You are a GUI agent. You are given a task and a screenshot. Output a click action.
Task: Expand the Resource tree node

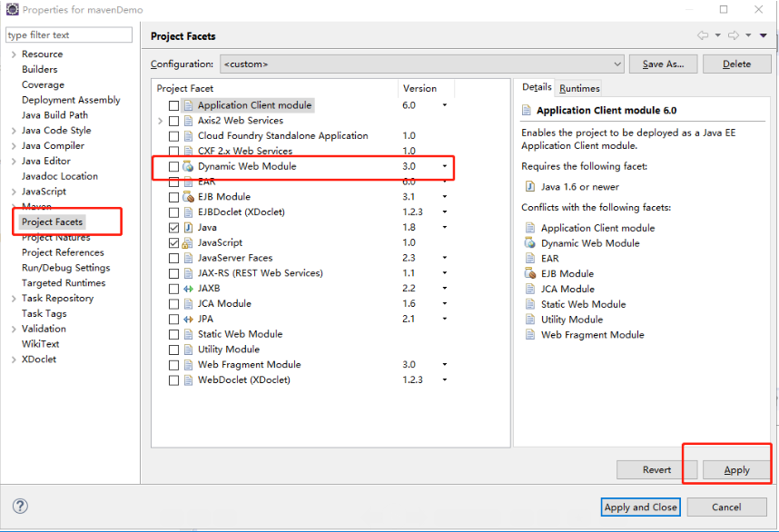[14, 54]
